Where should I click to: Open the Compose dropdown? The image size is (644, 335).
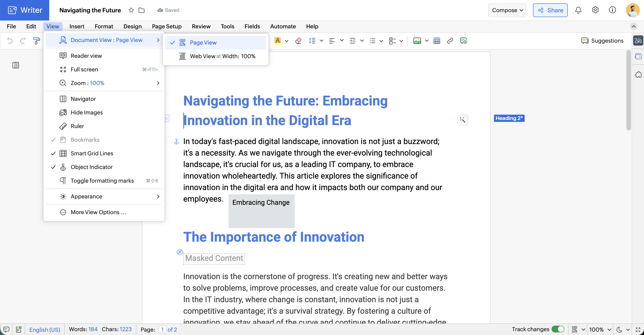point(507,10)
